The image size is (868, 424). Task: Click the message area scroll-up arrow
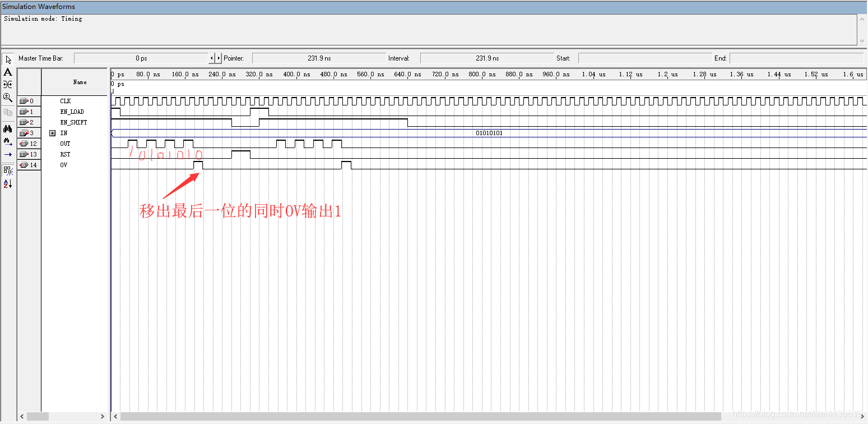click(x=862, y=19)
